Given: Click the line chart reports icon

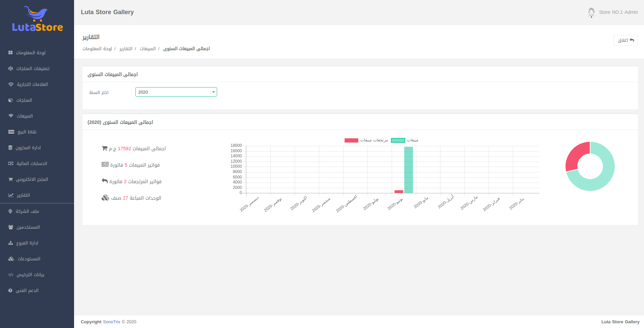Looking at the screenshot, I should (11, 195).
